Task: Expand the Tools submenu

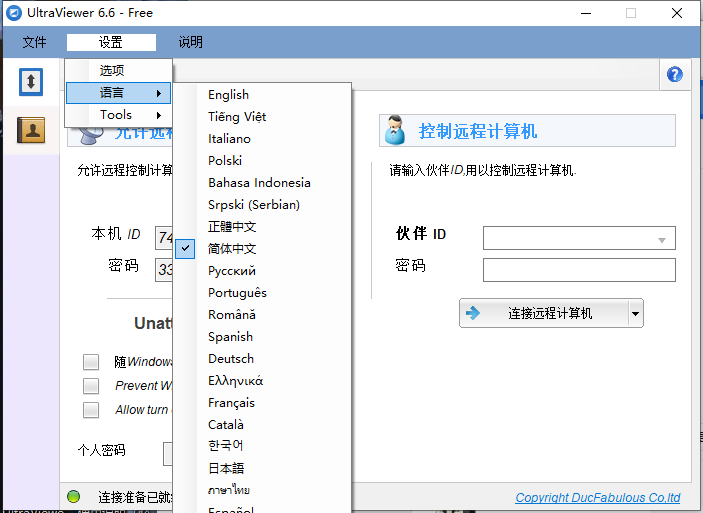Action: tap(118, 115)
